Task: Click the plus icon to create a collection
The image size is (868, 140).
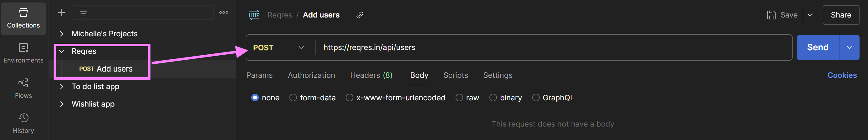Action: point(62,13)
